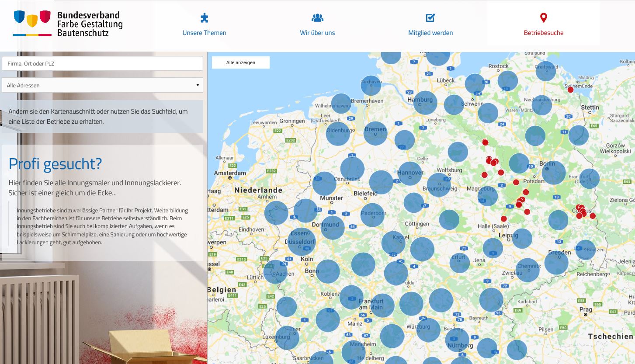Viewport: 635px width, 364px height.
Task: Click the people icon for Wir über uns
Action: (x=317, y=18)
